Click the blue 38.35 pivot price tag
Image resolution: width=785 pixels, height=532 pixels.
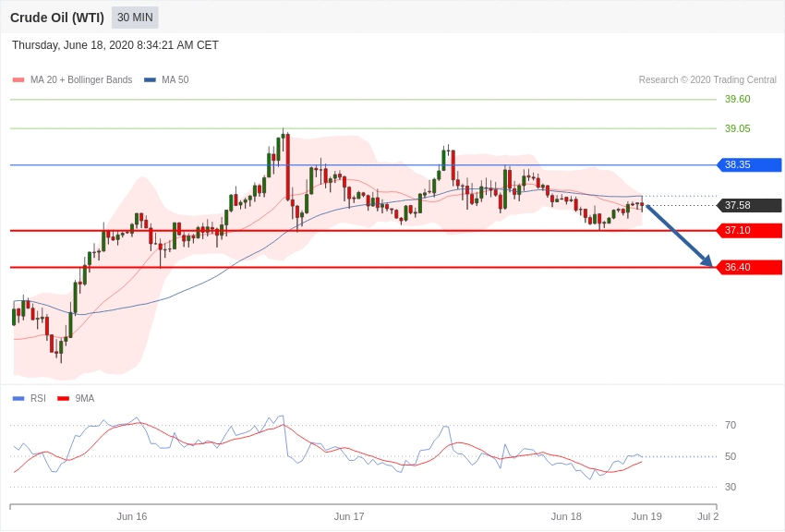(750, 164)
